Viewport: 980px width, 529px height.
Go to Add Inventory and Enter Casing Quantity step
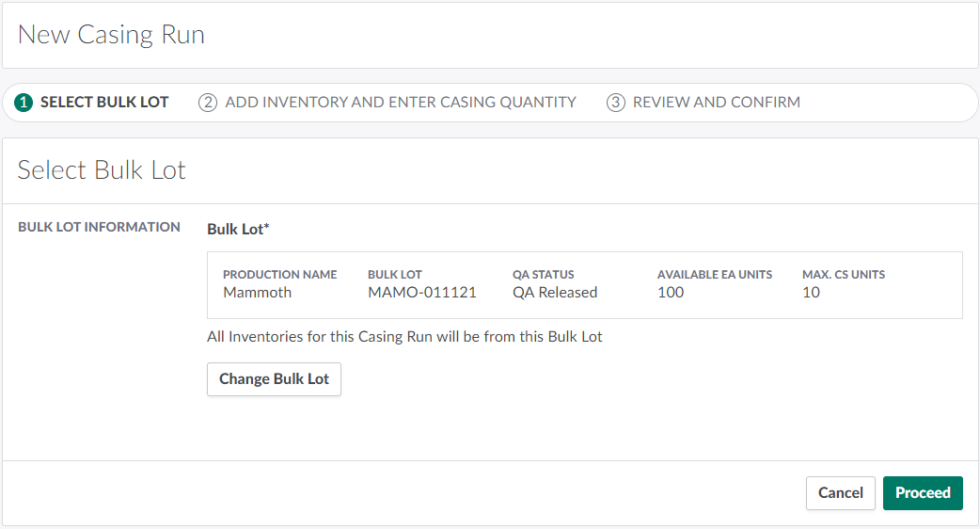[401, 103]
